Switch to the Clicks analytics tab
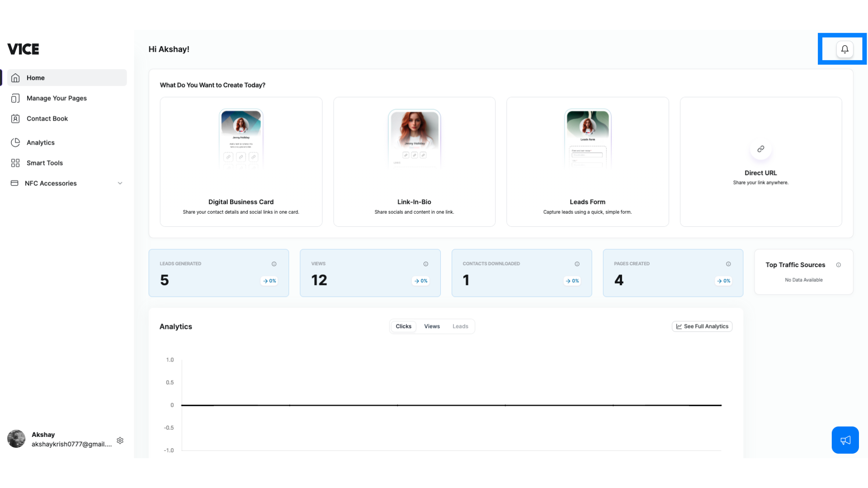This screenshot has width=868, height=488. click(x=404, y=326)
